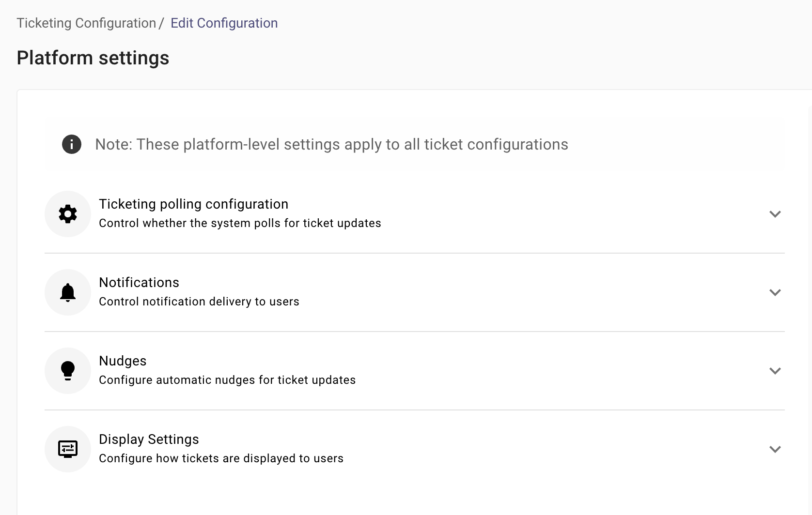Viewport: 812px width, 515px height.
Task: Click the gear icon for Ticketing polling
Action: tap(68, 214)
